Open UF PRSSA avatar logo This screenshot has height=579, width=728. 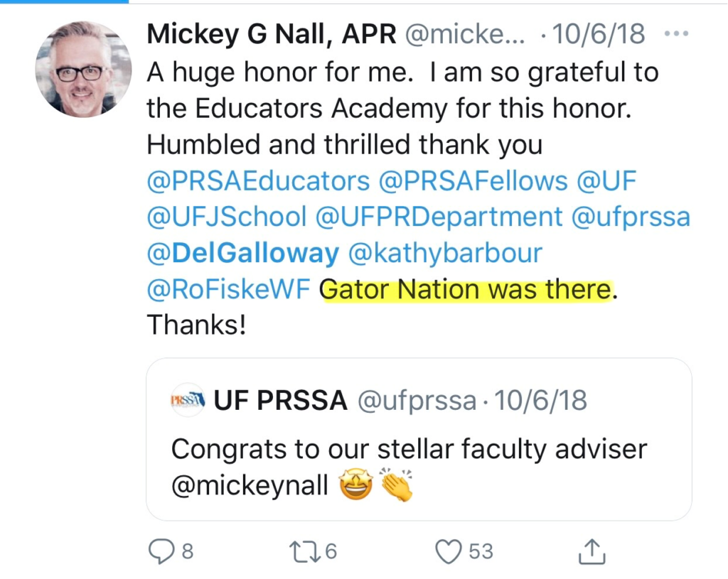coord(187,400)
